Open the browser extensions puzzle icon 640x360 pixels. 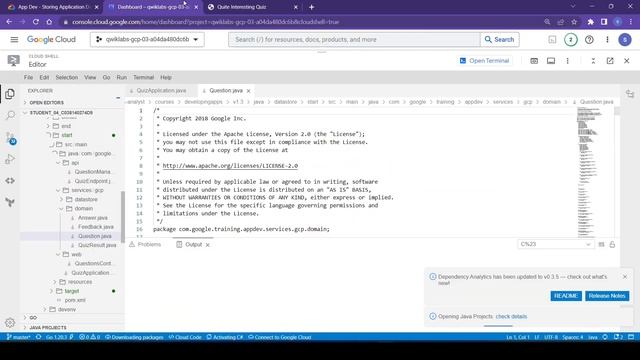[591, 22]
